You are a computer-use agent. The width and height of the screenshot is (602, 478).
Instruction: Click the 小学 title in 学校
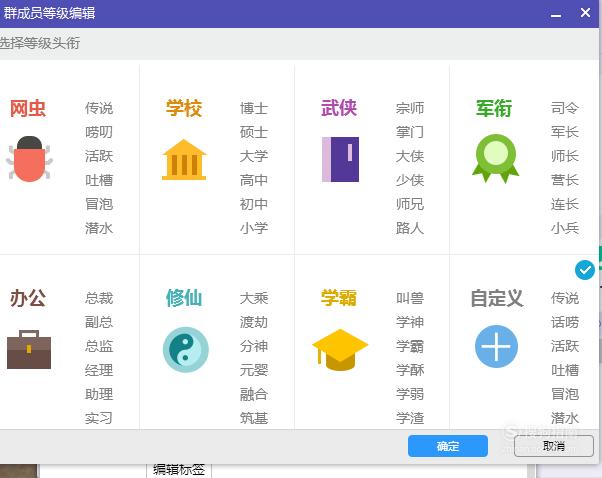(254, 228)
